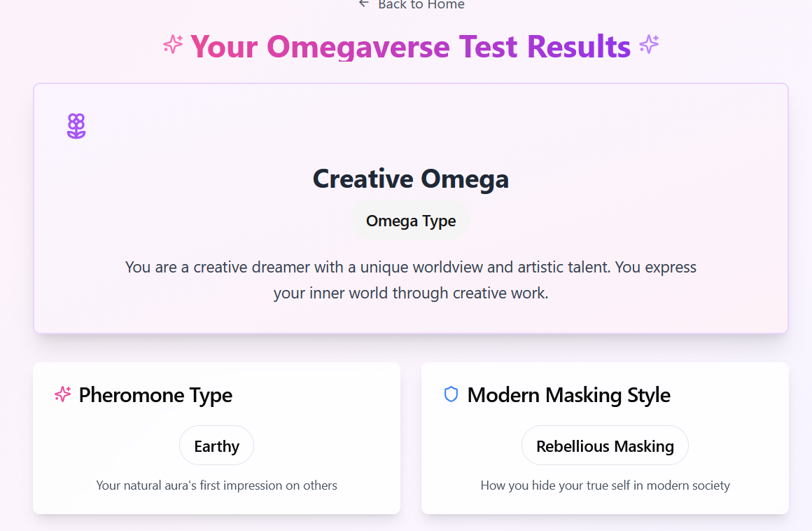Click the Creative Omega heading

pos(411,179)
